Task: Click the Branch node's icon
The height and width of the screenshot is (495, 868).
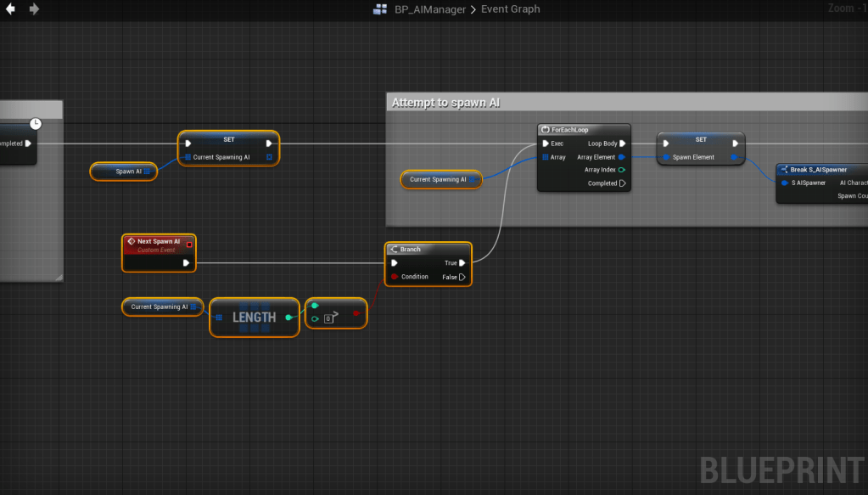Action: [393, 250]
